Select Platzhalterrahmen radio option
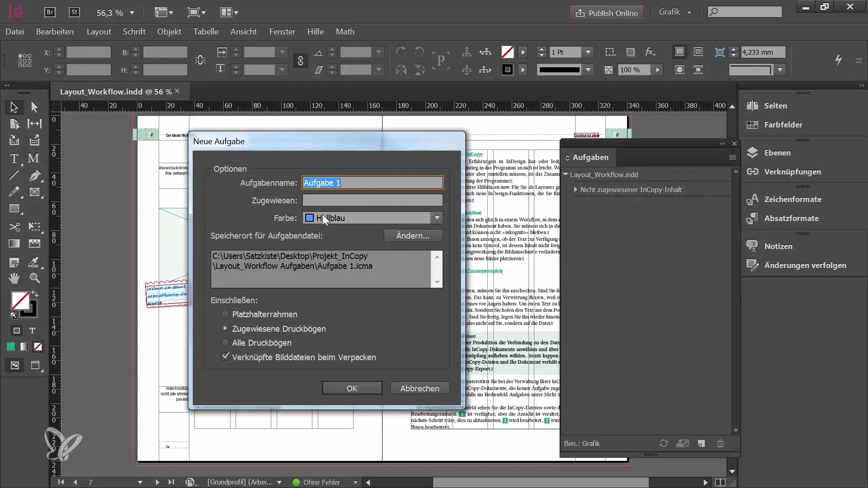 tap(225, 314)
